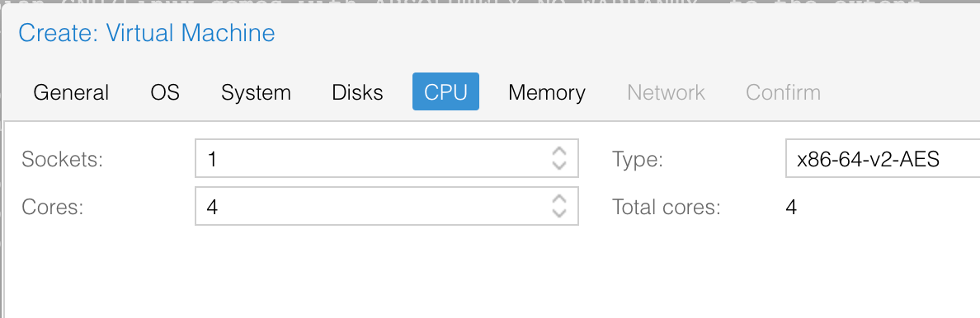
Task: Click the Create: Virtual Machine title
Action: [x=147, y=32]
